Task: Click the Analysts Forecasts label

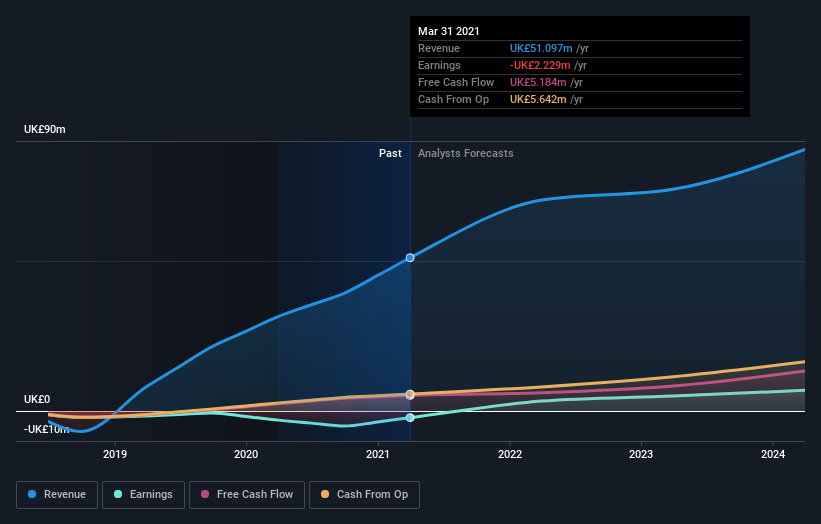Action: (465, 153)
